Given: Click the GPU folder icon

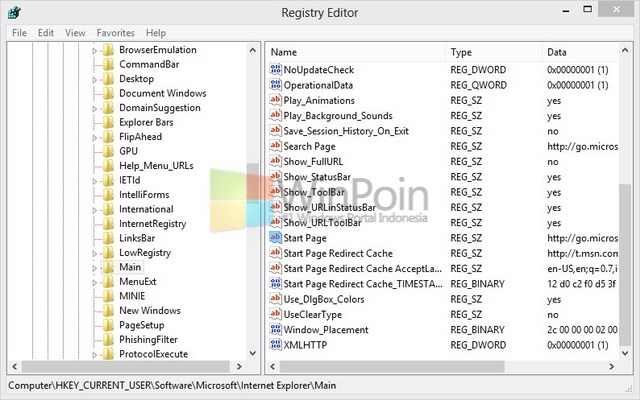Looking at the screenshot, I should tap(108, 151).
